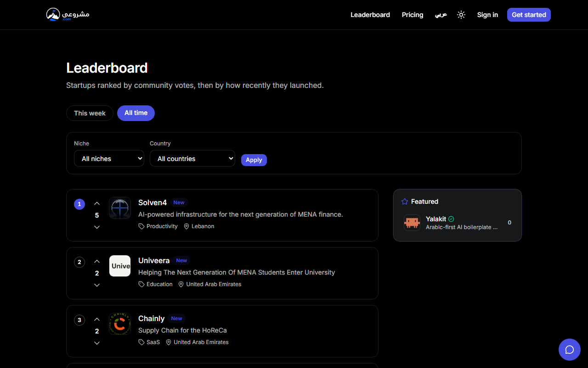Toggle the light/dark theme sun icon
Viewport: 588px width, 368px height.
click(461, 15)
